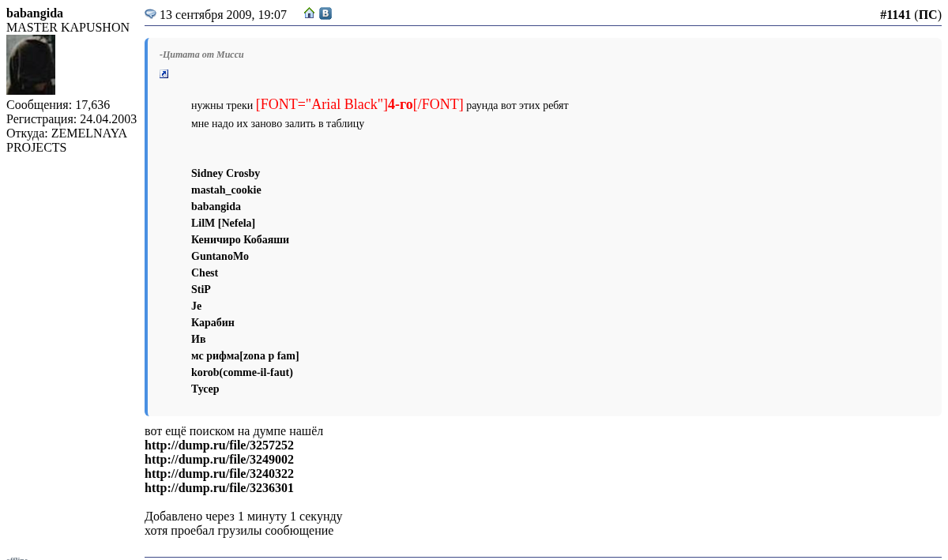
Task: Click the speech bubble post status icon
Action: [x=150, y=14]
